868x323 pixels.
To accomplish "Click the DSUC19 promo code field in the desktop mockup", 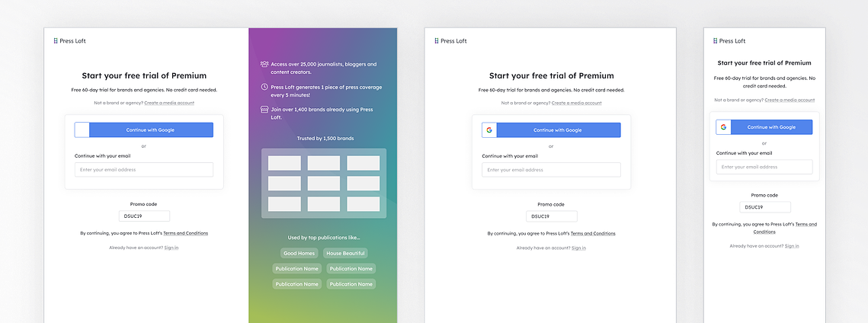I will coord(145,216).
